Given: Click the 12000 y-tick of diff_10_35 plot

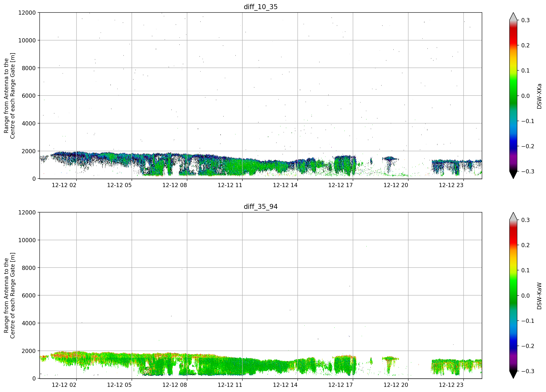Looking at the screenshot, I should [27, 12].
